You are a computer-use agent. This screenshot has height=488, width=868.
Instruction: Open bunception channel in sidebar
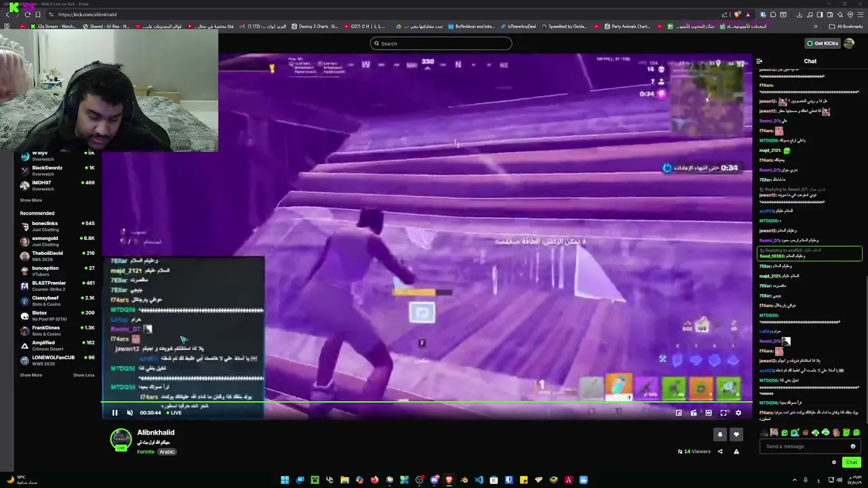[x=58, y=271]
